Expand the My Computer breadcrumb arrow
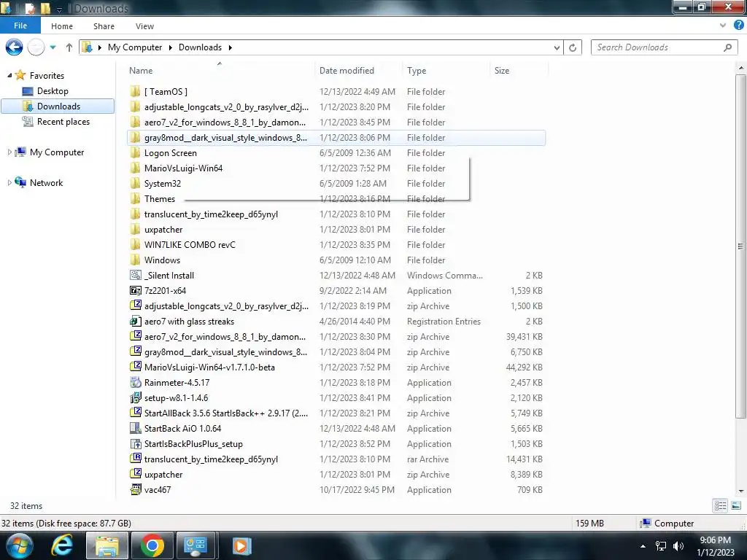This screenshot has height=560, width=747. tap(170, 47)
